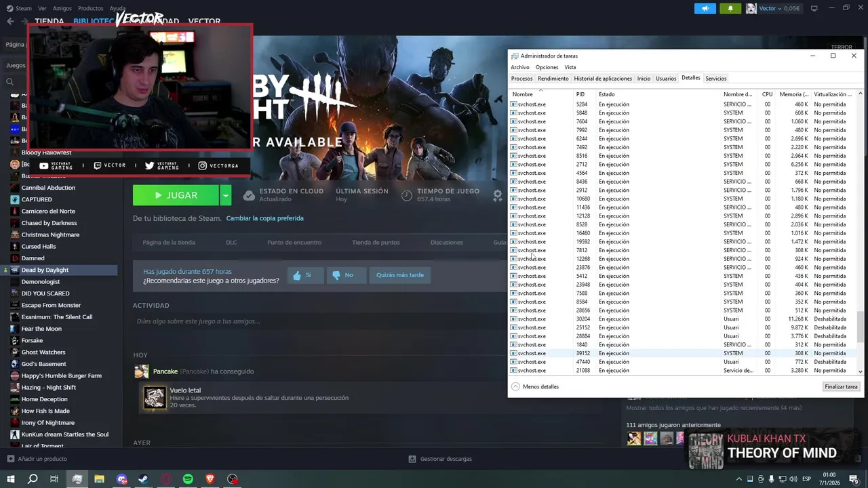Open the Vista menu in Task Manager
Screen dimensions: 868x488
pyautogui.click(x=570, y=67)
